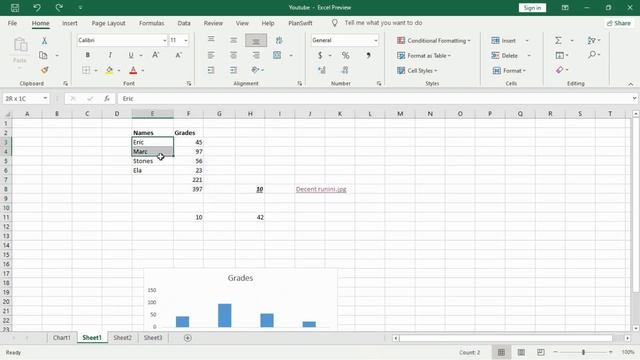Click the Share button
The width and height of the screenshot is (640, 360).
618,23
